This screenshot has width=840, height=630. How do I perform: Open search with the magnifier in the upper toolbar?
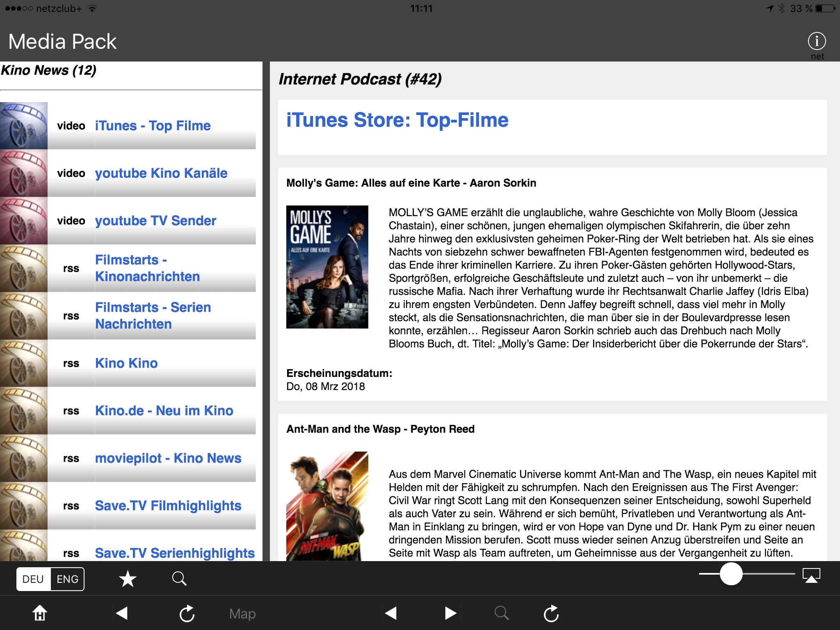coord(179,579)
